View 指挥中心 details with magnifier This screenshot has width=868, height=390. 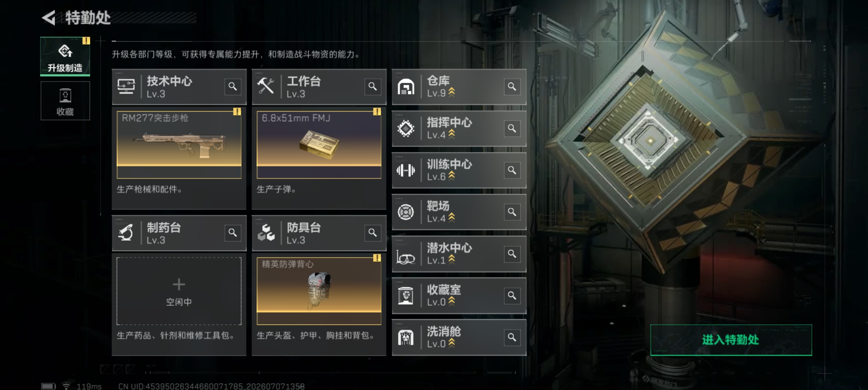[512, 128]
